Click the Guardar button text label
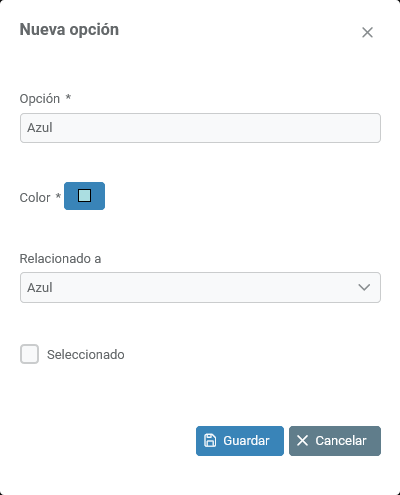The height and width of the screenshot is (495, 400). (246, 441)
